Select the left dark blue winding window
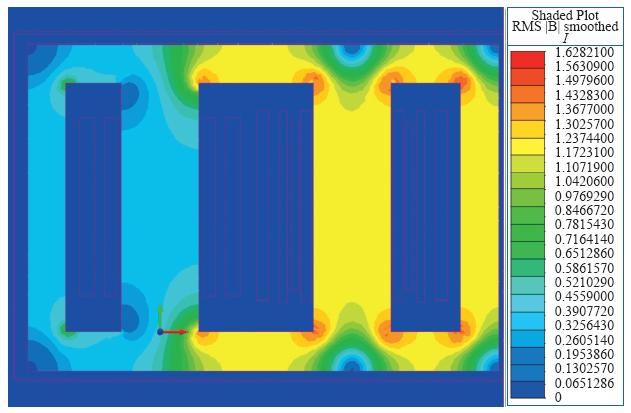Image resolution: width=631 pixels, height=413 pixels. (93, 207)
